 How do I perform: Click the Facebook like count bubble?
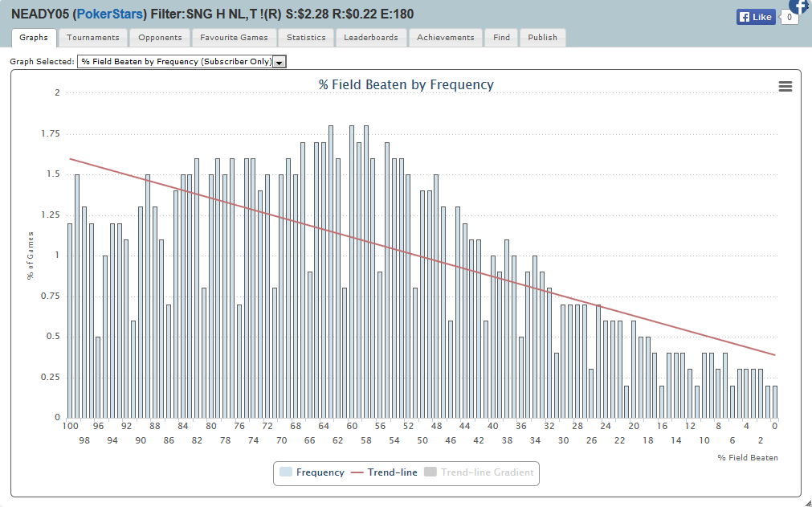click(x=790, y=17)
